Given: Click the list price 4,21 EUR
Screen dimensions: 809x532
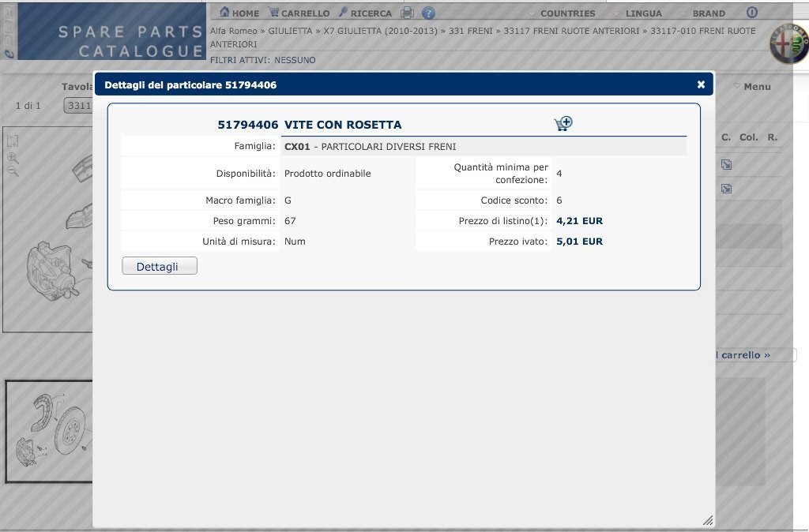Looking at the screenshot, I should coord(579,221).
